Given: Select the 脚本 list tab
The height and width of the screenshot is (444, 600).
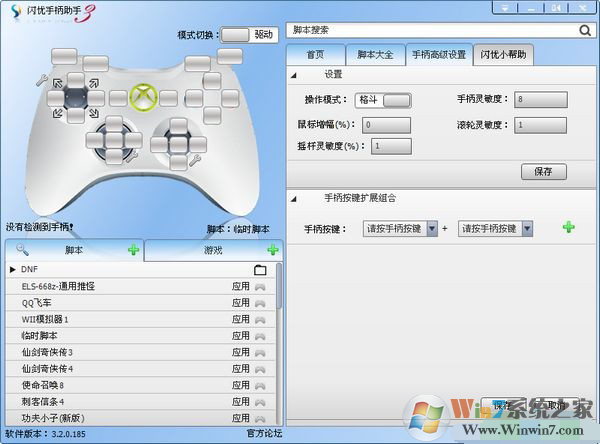Looking at the screenshot, I should (75, 250).
